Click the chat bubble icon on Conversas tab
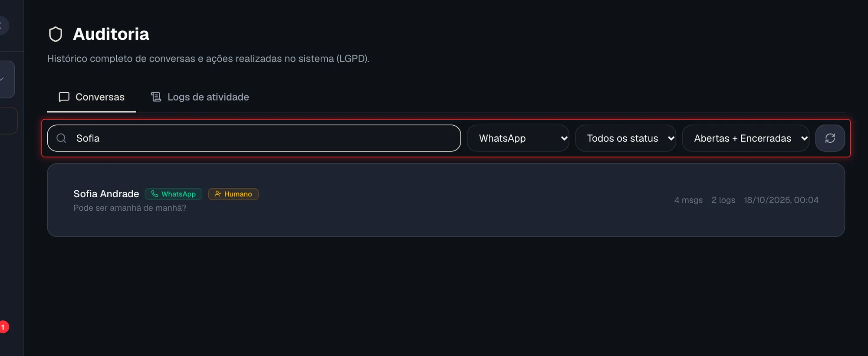Viewport: 868px width, 356px height. (x=64, y=97)
